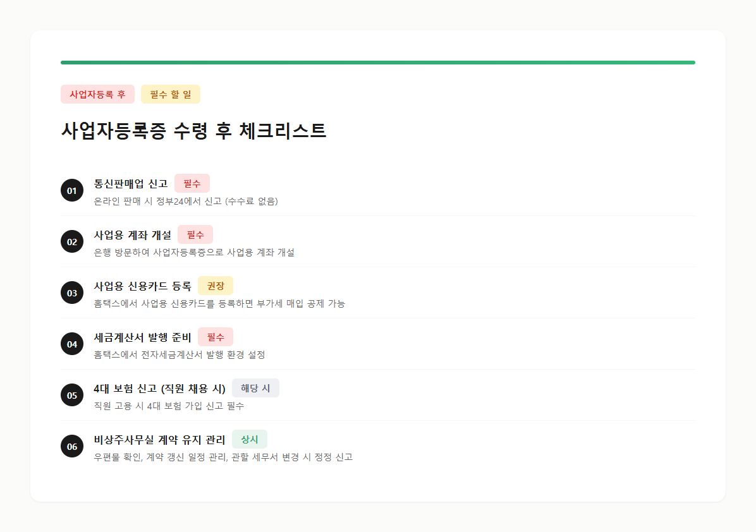Click the numbered circle 02 icon

pos(71,241)
